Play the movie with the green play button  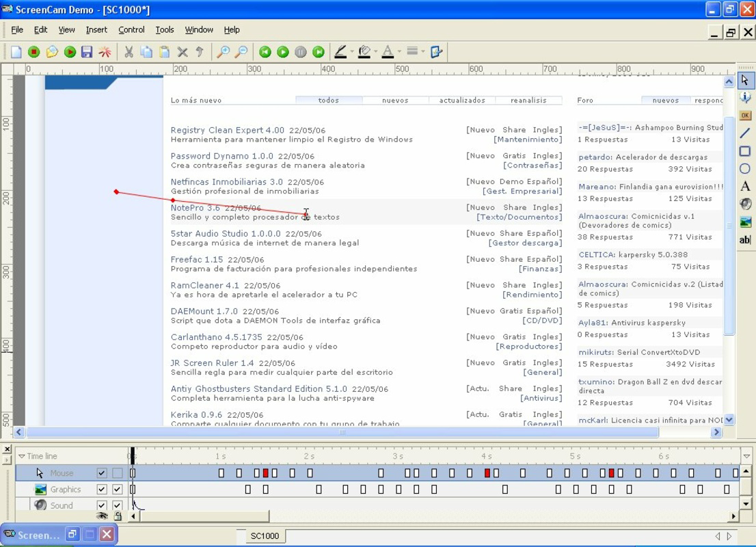point(283,52)
